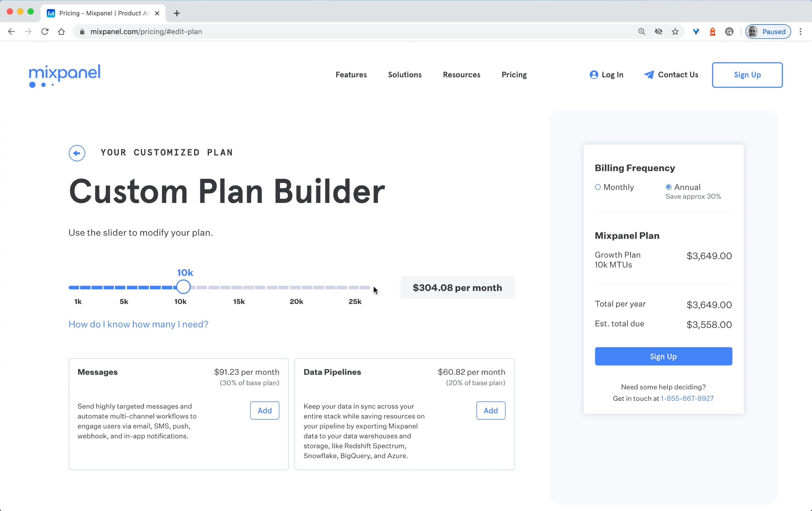
Task: Click the browser home icon
Action: (61, 32)
